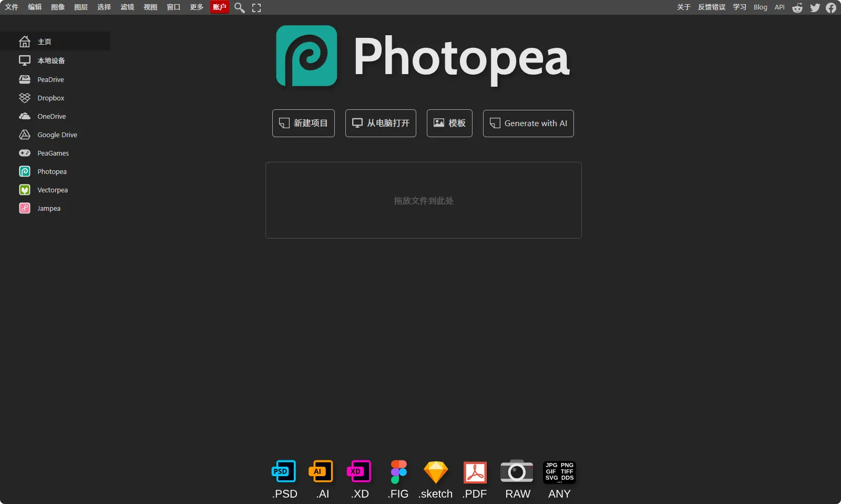Click the .FIG Figma format icon
841x504 pixels.
tap(398, 472)
